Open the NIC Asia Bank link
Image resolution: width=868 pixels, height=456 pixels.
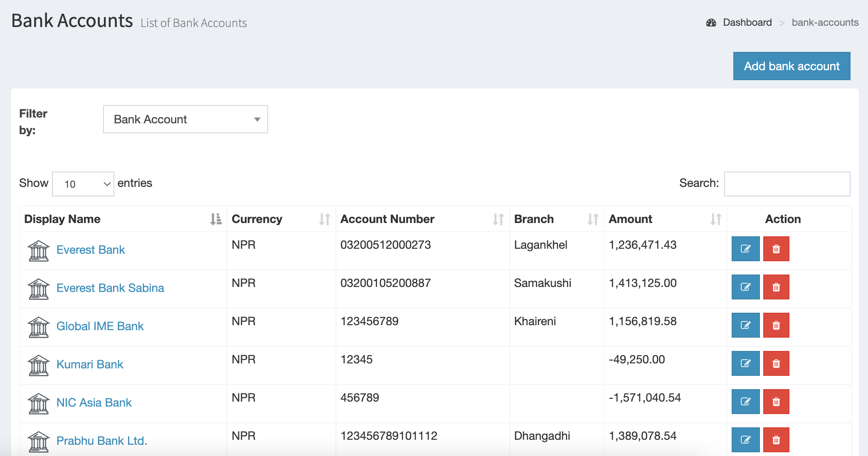94,402
